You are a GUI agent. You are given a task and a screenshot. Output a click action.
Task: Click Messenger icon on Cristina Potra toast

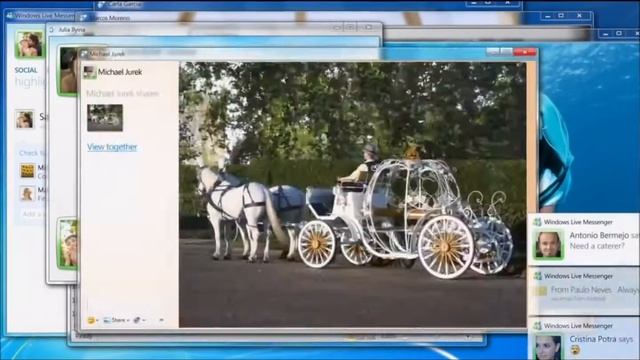click(x=538, y=326)
